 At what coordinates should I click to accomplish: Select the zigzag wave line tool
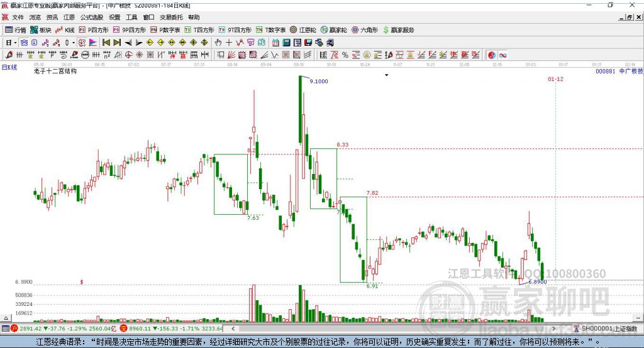click(x=275, y=55)
